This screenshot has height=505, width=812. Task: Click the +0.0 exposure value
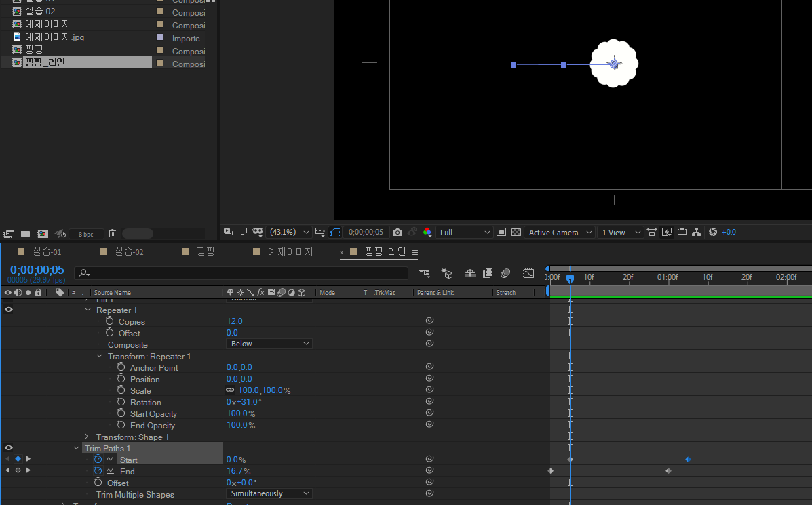point(729,233)
